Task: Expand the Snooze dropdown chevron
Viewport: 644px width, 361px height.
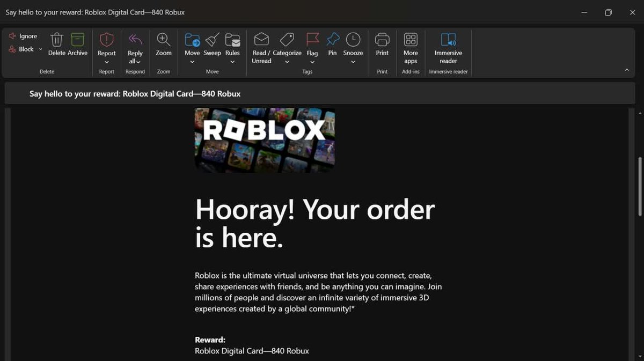Action: (x=353, y=62)
